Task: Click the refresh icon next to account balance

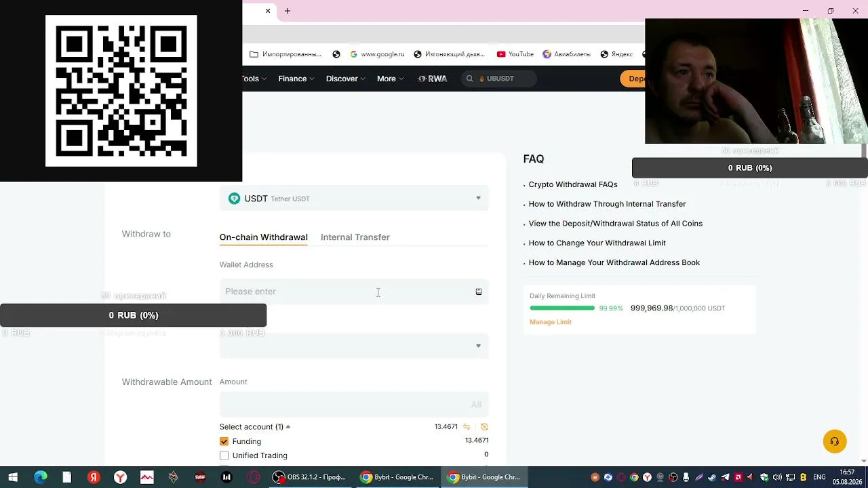Action: 484,427
